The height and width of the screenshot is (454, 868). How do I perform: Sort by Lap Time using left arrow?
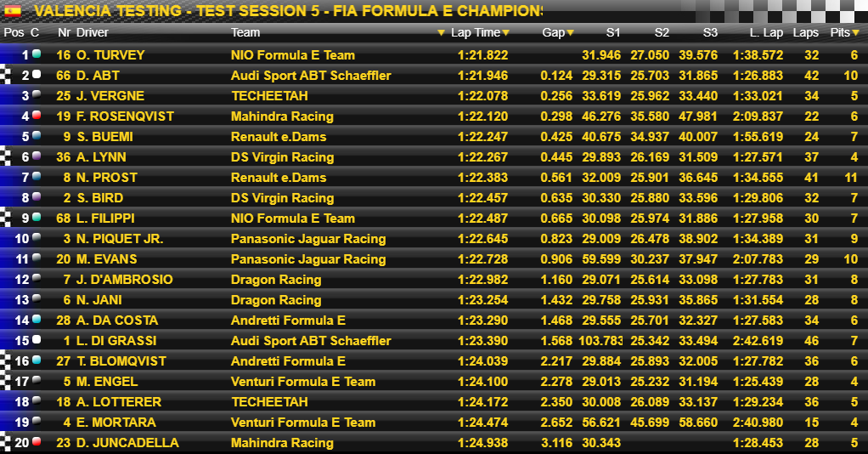click(x=441, y=33)
